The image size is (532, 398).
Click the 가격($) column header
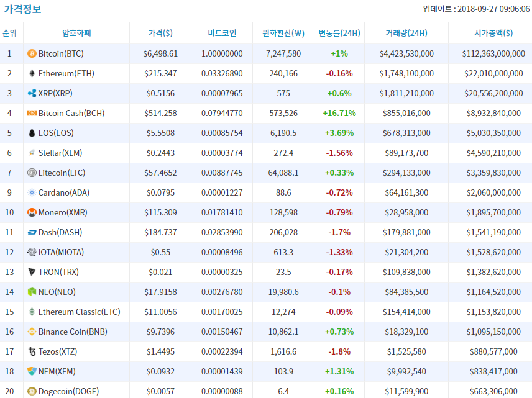point(160,33)
